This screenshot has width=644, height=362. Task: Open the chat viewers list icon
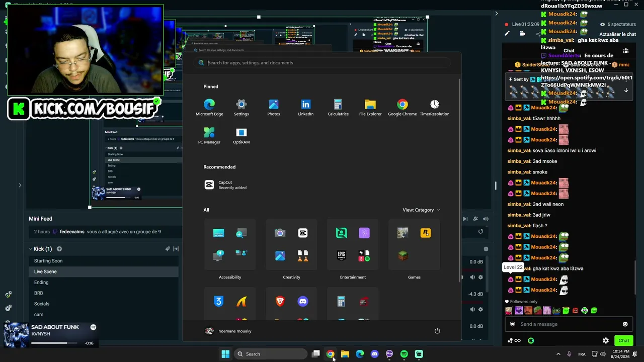point(625,51)
